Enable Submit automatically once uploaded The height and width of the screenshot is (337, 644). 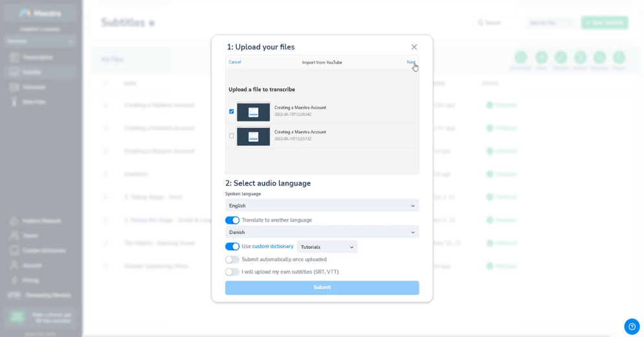(232, 259)
